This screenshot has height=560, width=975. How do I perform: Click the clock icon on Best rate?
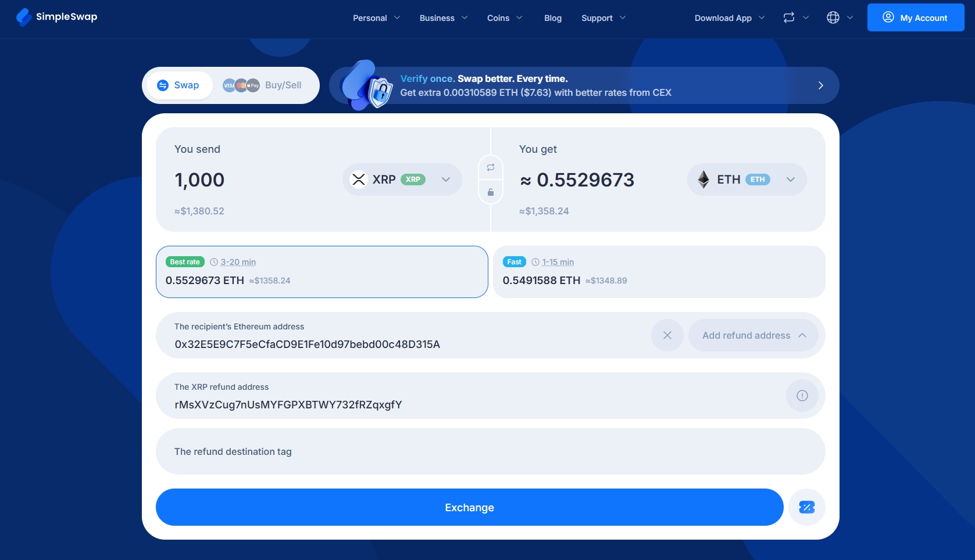tap(214, 262)
